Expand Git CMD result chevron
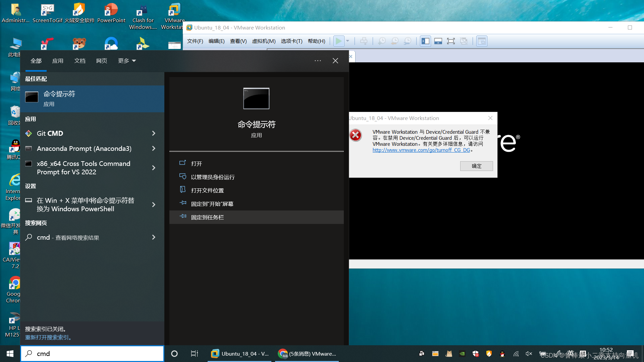Screen dimensions: 644x362 click(x=154, y=133)
